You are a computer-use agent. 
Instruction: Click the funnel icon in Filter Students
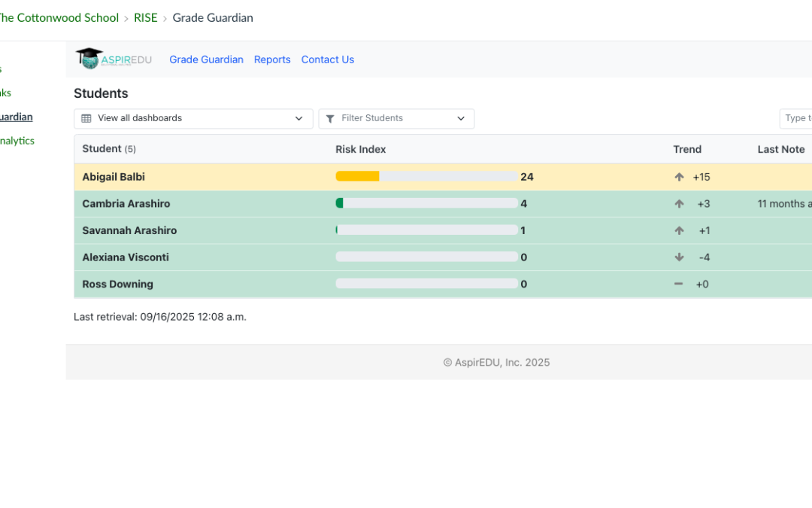pos(330,119)
